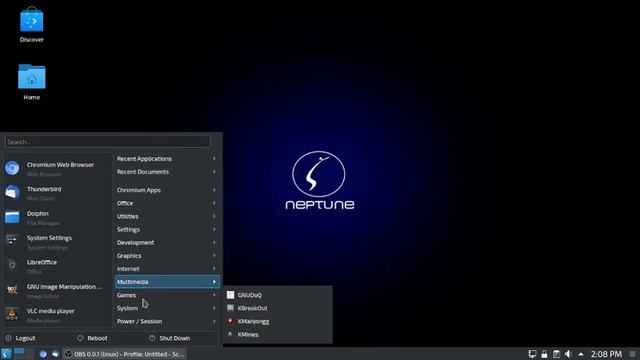Expand Development submenu arrow
Viewport: 640px width, 360px height.
[x=214, y=242]
